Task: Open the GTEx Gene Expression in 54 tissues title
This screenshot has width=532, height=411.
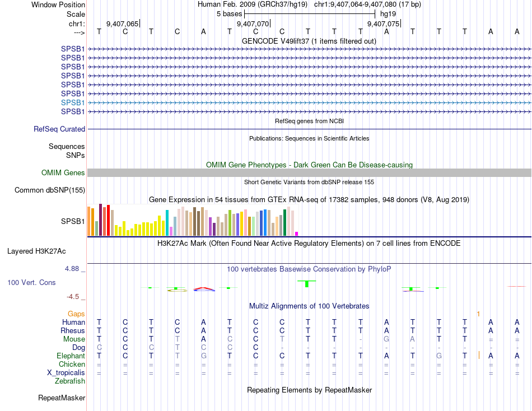Action: point(309,199)
